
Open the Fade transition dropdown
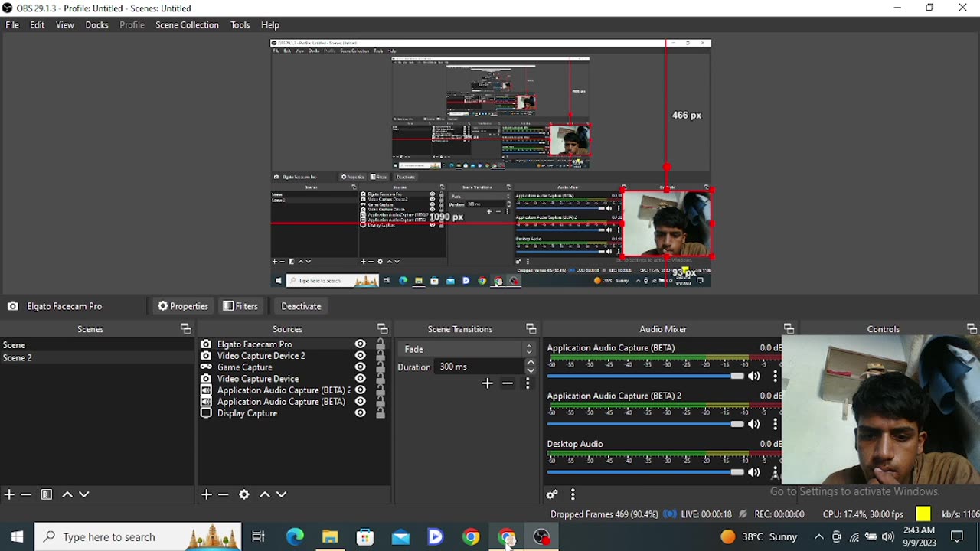click(x=468, y=349)
